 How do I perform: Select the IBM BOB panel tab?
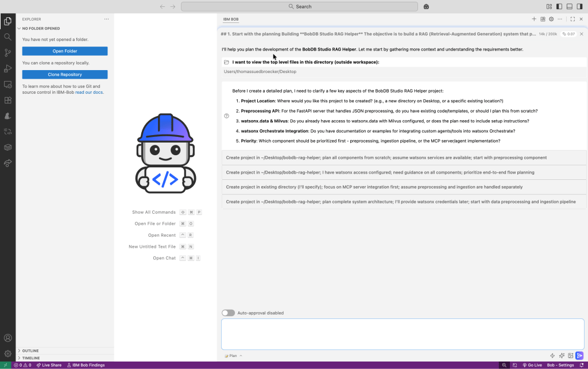(x=231, y=19)
